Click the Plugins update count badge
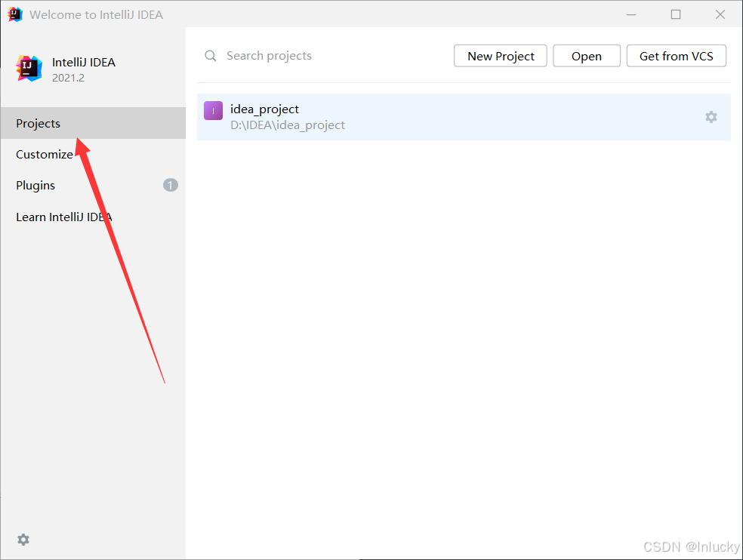Image resolution: width=743 pixels, height=560 pixels. coord(171,185)
